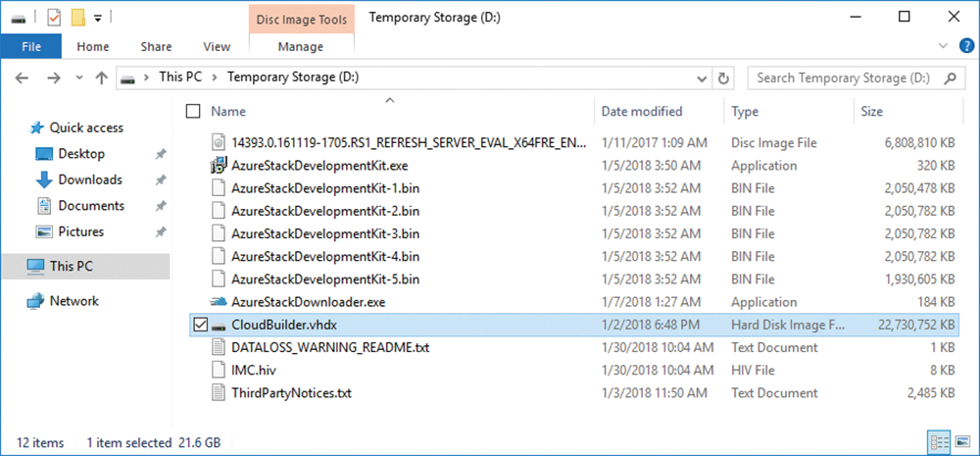Click the AzureStackDownloader.exe cloud icon
The height and width of the screenshot is (456, 980).
coord(218,302)
